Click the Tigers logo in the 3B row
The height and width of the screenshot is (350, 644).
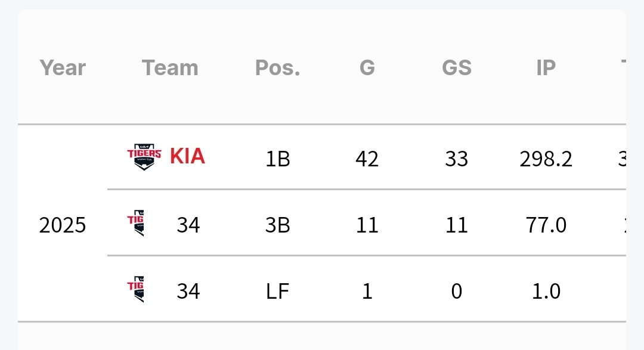(135, 223)
